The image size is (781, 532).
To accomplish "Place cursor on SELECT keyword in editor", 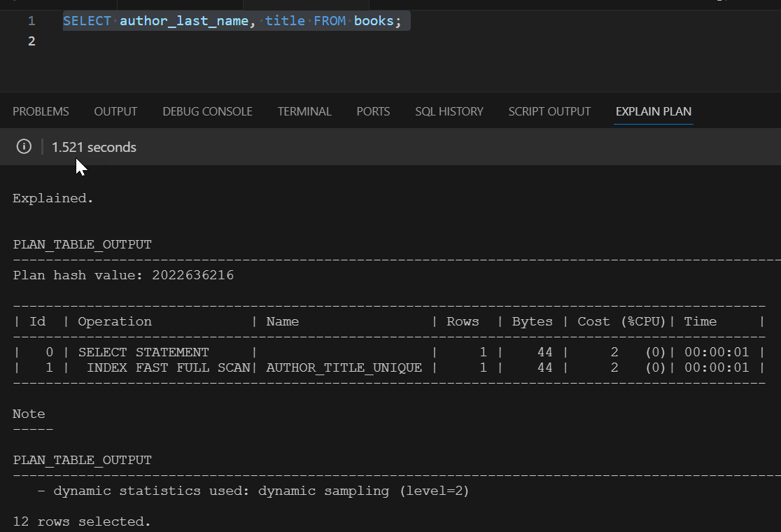I will (x=87, y=21).
